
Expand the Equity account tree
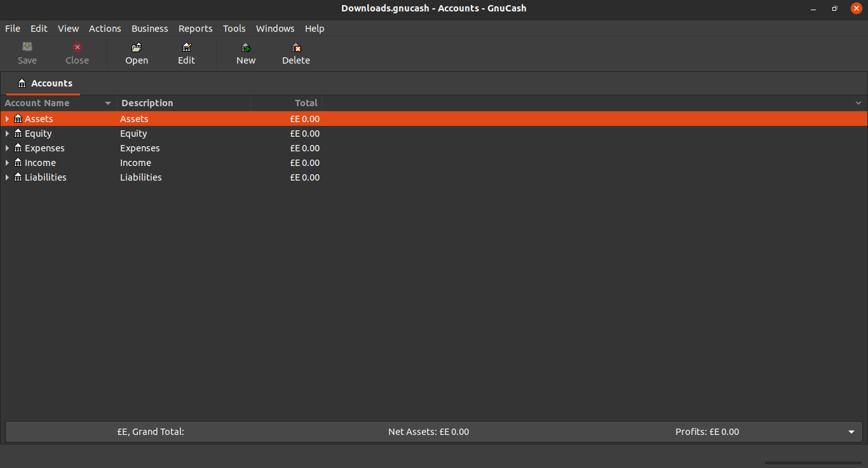pos(7,134)
